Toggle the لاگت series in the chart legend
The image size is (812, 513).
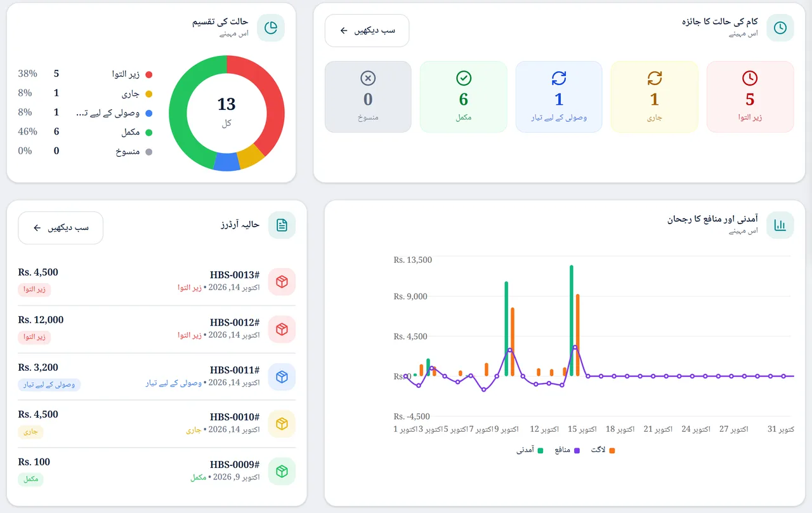(x=603, y=450)
